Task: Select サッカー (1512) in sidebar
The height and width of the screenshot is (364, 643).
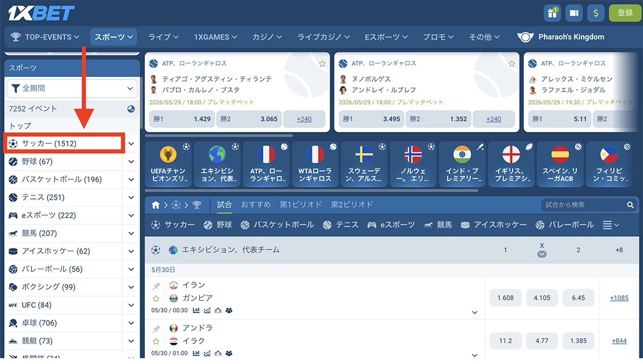Action: pyautogui.click(x=64, y=144)
